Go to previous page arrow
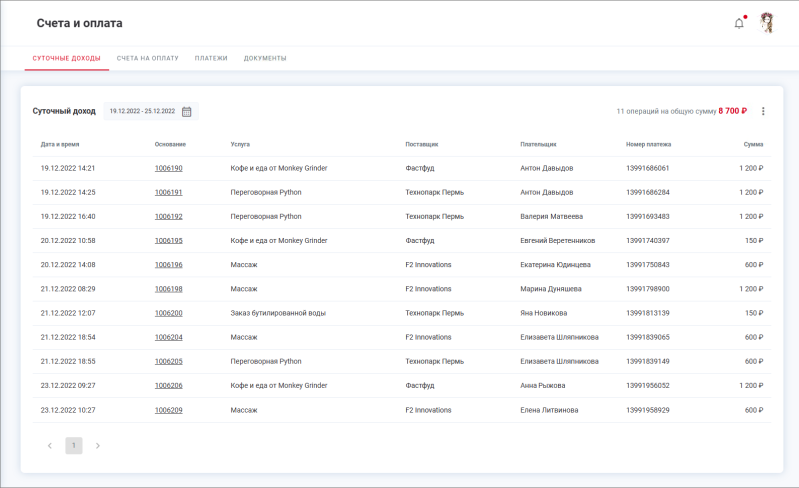The image size is (799, 488). point(50,445)
